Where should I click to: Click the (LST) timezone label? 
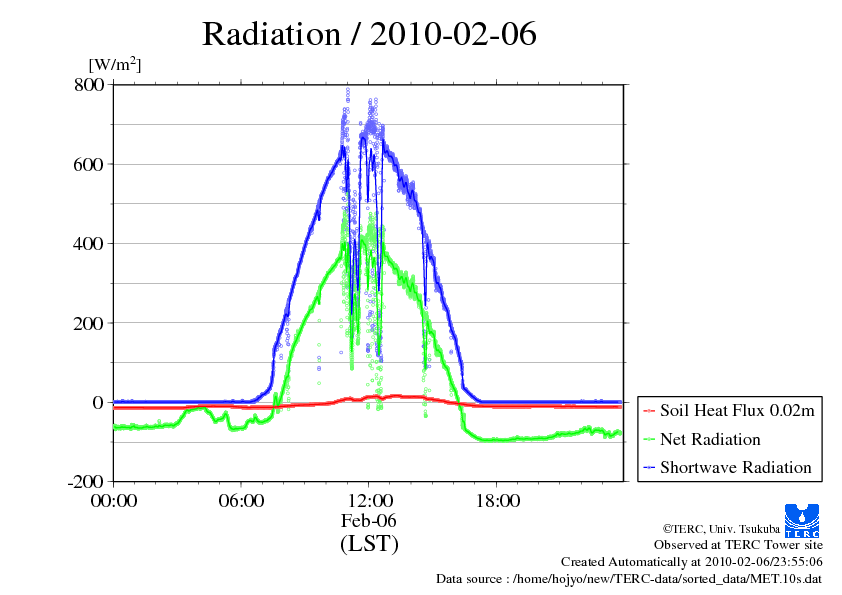pos(369,544)
